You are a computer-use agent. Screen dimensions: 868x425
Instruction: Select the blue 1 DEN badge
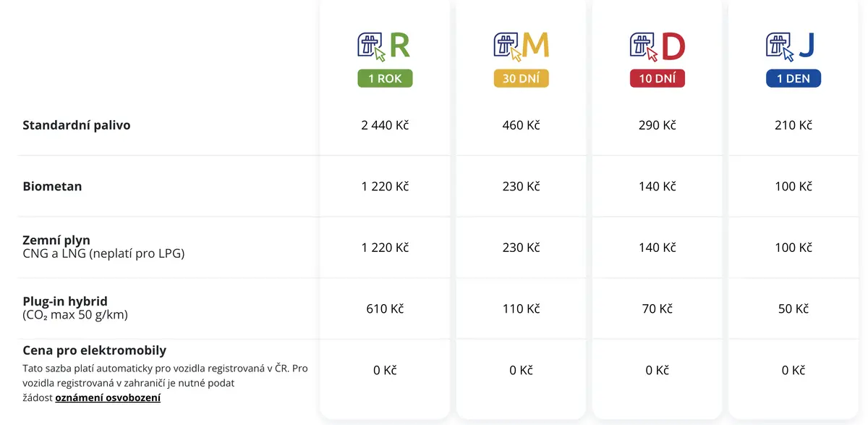point(793,79)
